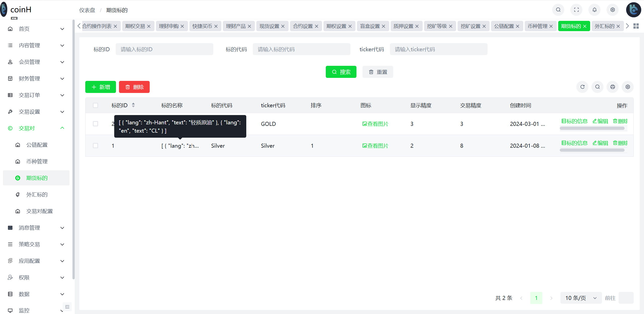644x314 pixels.
Task: Refresh the table with the reload icon
Action: (x=582, y=87)
